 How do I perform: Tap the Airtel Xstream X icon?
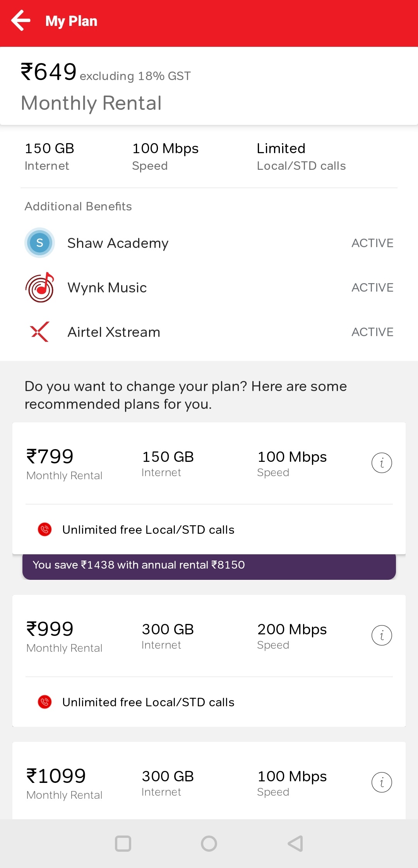click(x=39, y=332)
